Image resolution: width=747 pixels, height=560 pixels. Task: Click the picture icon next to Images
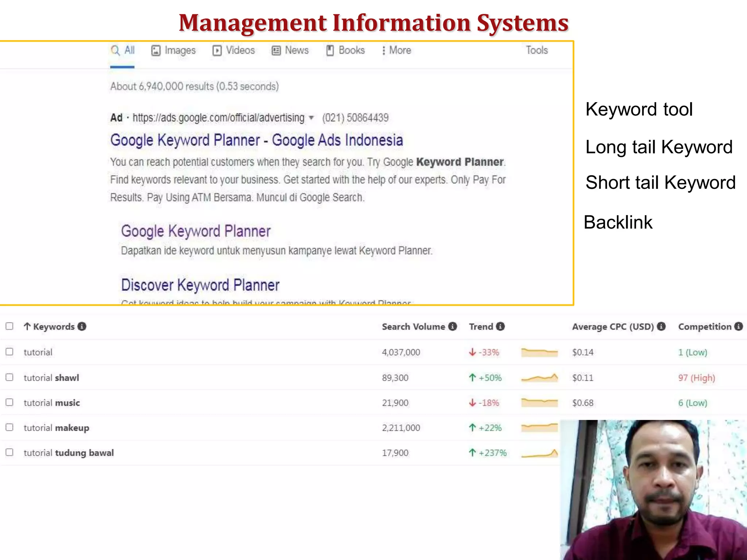point(156,51)
